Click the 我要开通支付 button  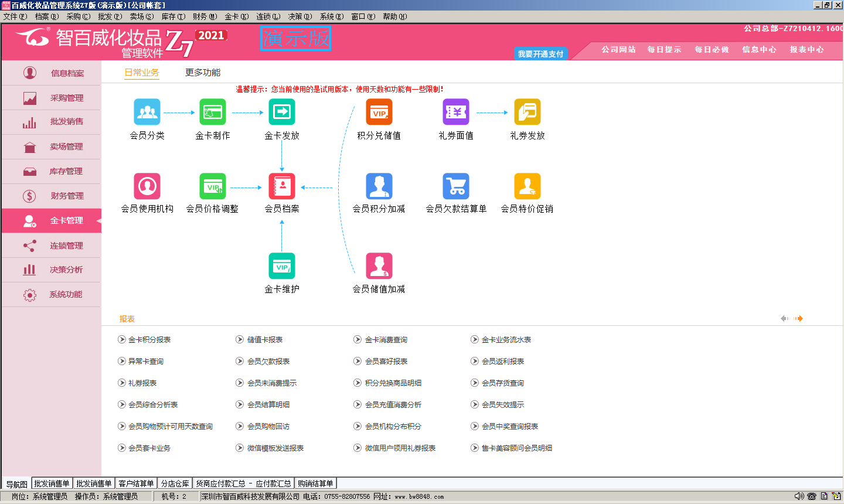point(540,54)
